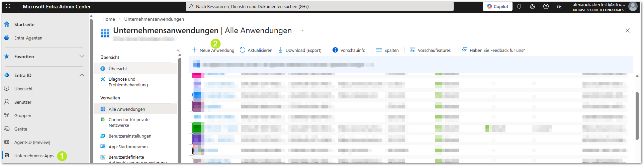Collapse the blade menu with double chevron

tap(178, 50)
